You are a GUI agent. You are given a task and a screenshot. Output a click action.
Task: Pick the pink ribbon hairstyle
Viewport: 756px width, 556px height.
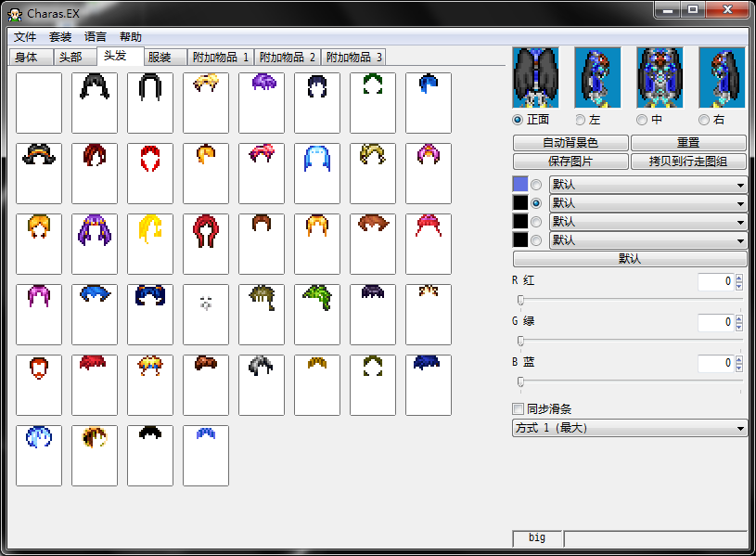262,174
